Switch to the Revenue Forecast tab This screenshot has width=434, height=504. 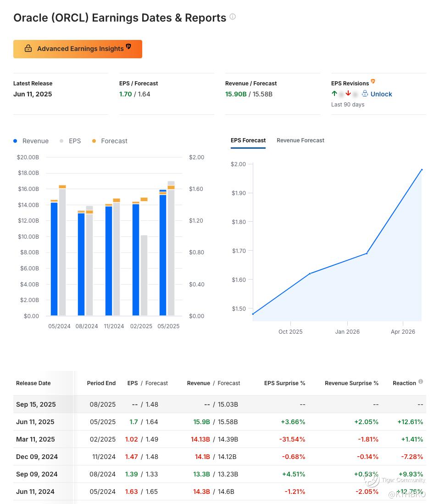click(x=300, y=140)
